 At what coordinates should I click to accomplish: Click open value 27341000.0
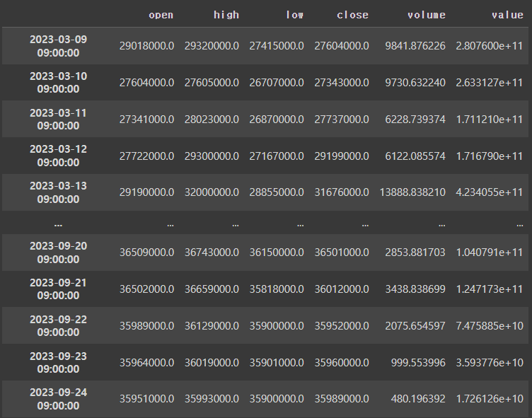(146, 120)
